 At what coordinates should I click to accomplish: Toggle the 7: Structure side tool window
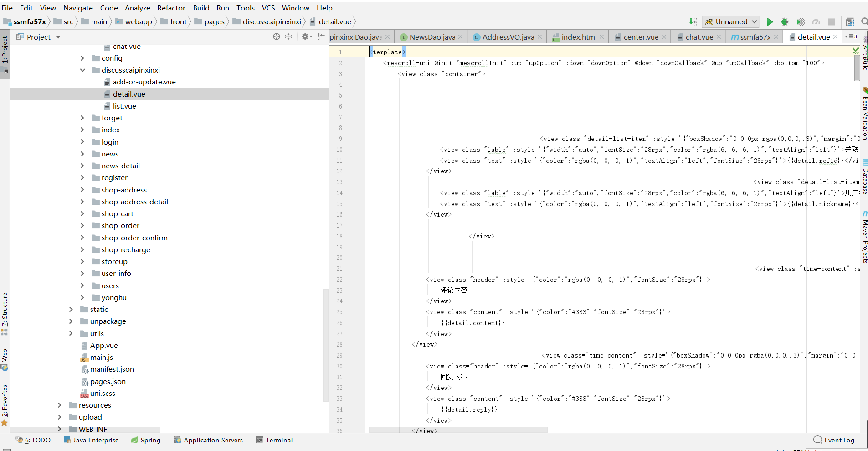click(5, 314)
